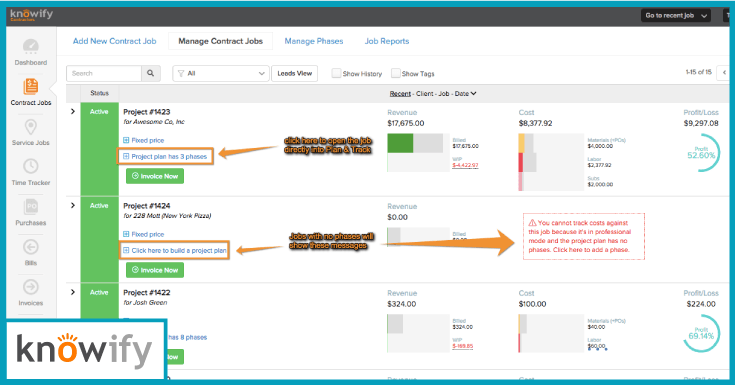
Task: Open the Dashboard sidebar icon
Action: point(31,46)
